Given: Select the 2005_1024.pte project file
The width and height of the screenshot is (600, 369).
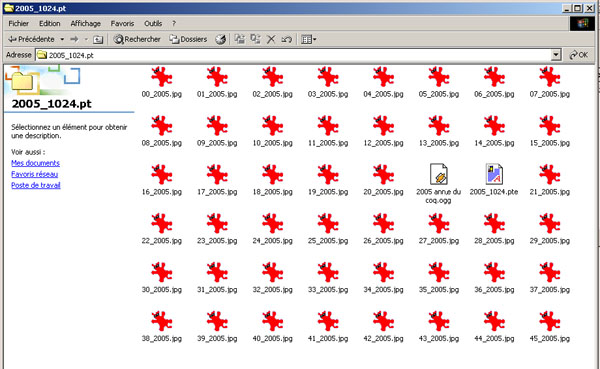Looking at the screenshot, I should coord(494,174).
